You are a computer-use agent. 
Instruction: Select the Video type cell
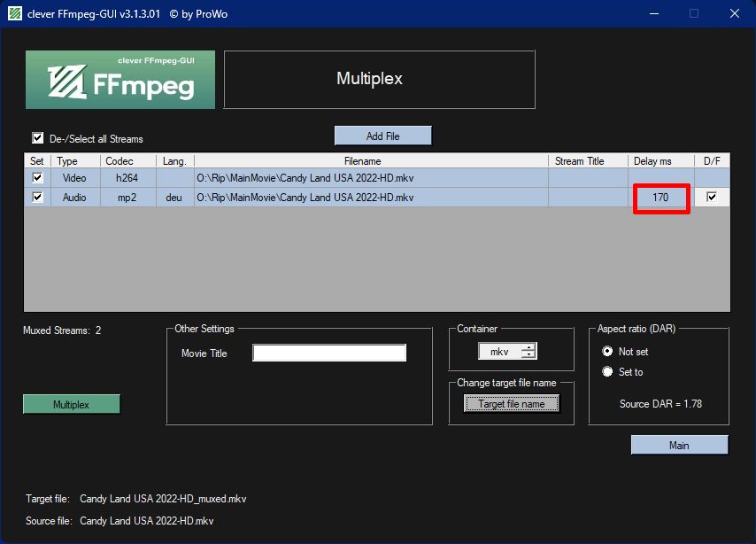pos(74,178)
